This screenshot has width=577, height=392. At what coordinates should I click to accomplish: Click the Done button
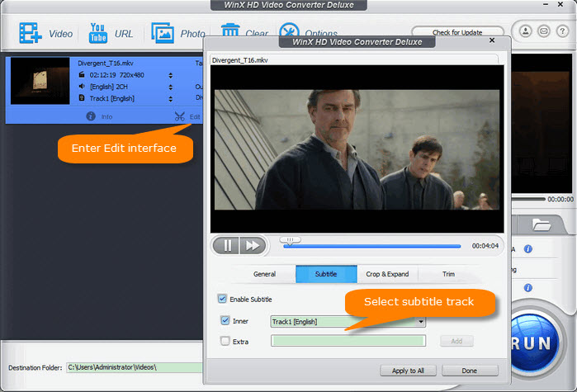tap(470, 371)
